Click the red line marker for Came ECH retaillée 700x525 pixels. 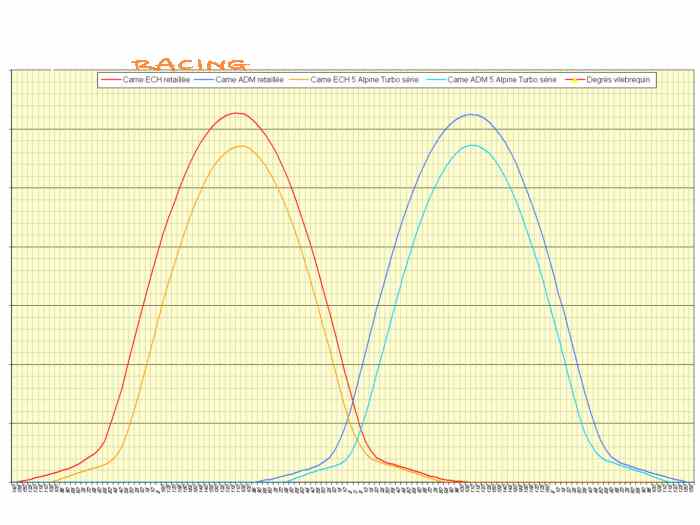[111, 80]
